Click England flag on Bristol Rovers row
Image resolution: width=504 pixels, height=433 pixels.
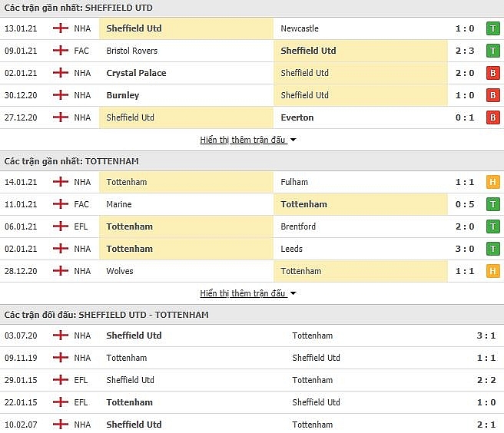tap(61, 51)
